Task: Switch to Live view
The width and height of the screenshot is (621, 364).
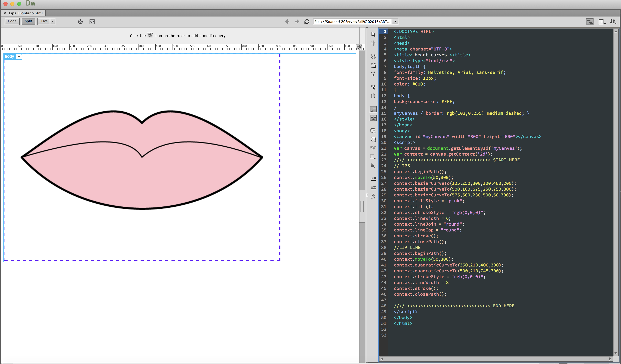Action: pyautogui.click(x=44, y=21)
